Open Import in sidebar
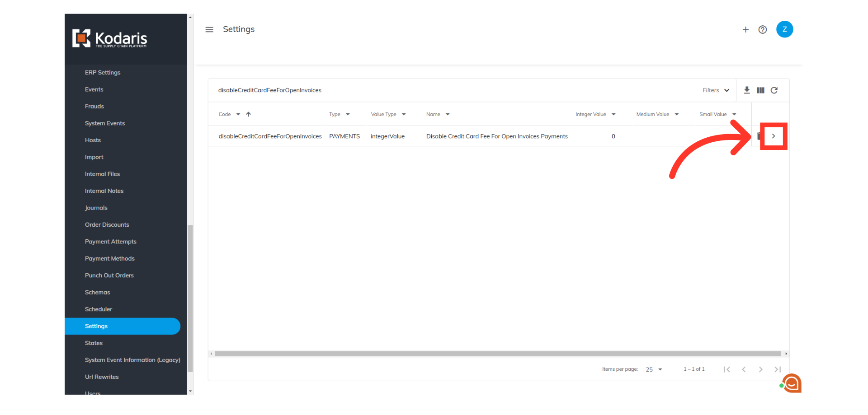The width and height of the screenshot is (868, 415). (94, 157)
